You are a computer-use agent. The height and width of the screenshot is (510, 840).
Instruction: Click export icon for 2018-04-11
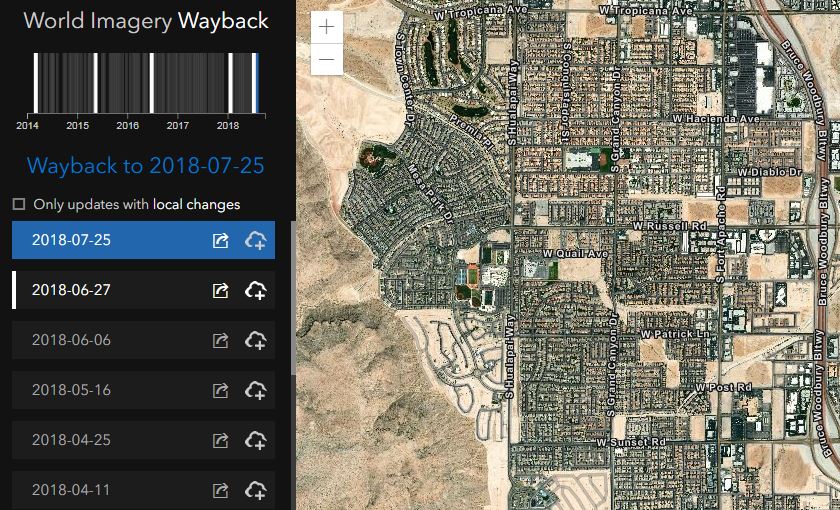(x=221, y=491)
